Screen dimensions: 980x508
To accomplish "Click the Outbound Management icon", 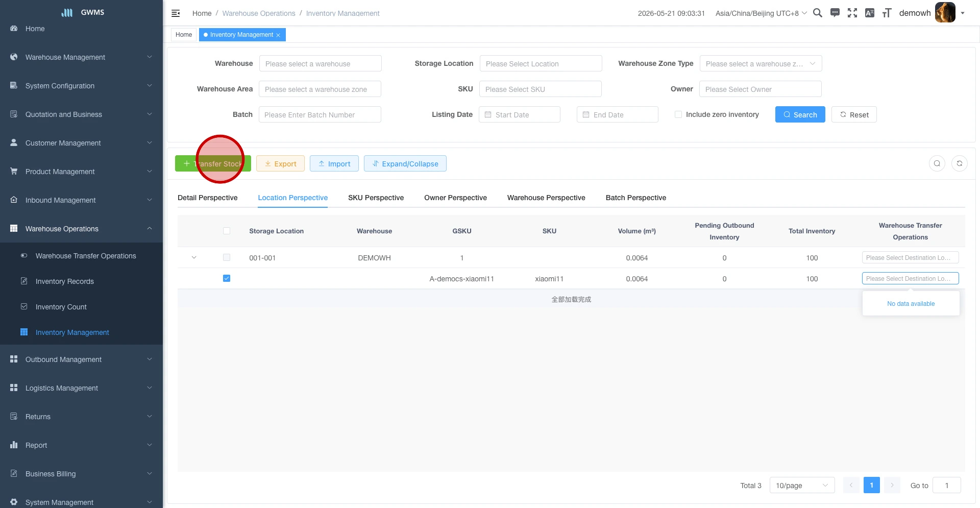I will (14, 359).
